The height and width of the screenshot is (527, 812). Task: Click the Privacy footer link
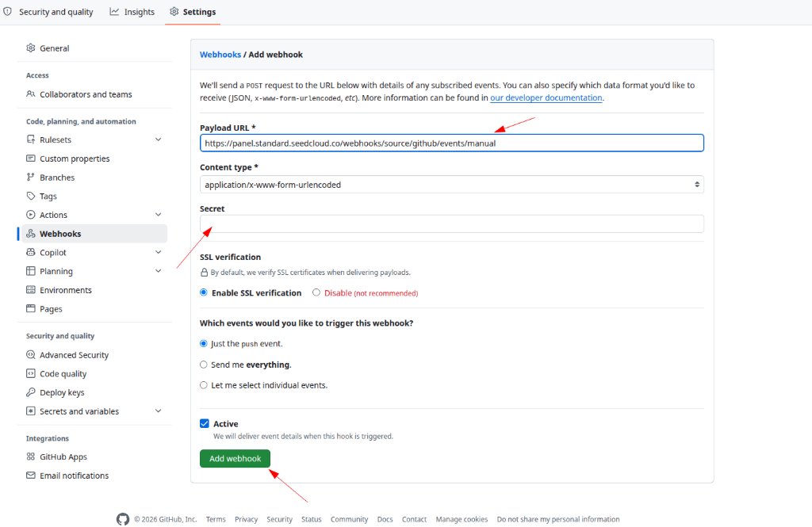click(x=246, y=519)
